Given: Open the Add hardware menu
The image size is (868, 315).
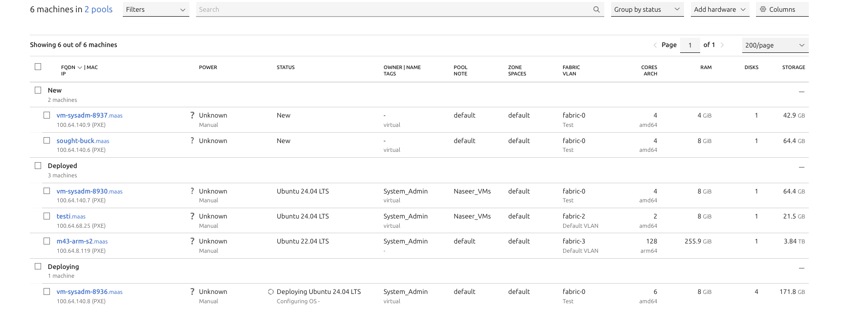Looking at the screenshot, I should tap(719, 9).
